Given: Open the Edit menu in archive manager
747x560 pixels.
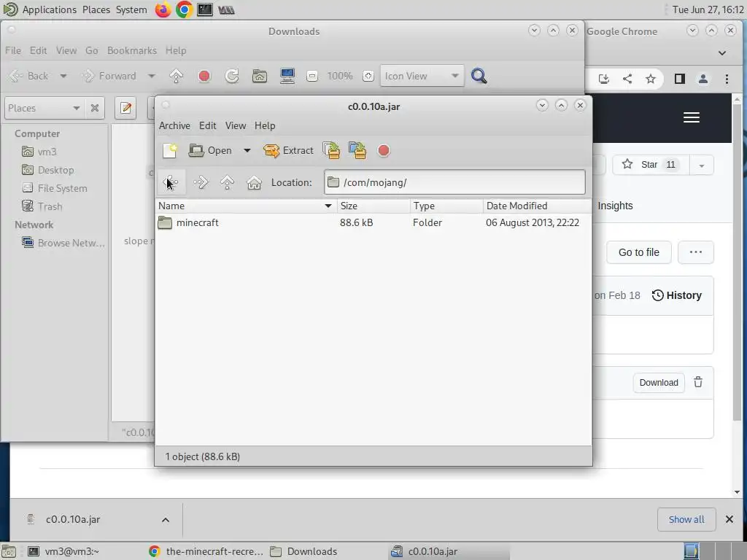Looking at the screenshot, I should [x=207, y=125].
